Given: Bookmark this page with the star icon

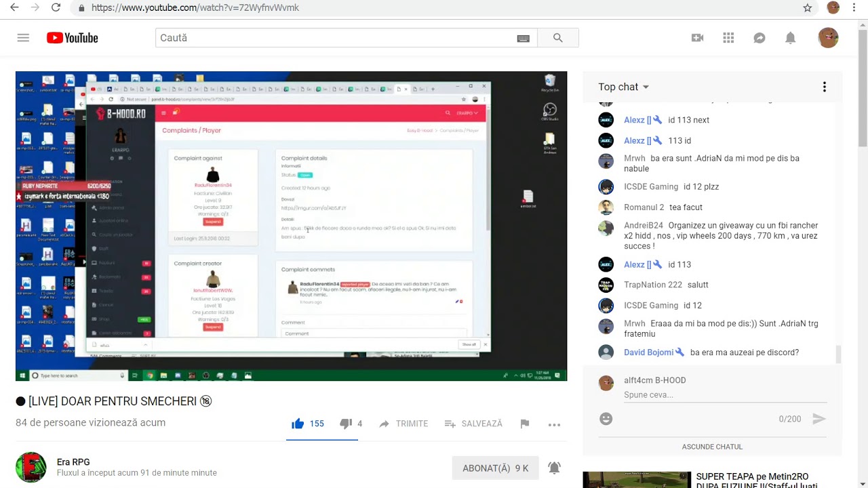Looking at the screenshot, I should coord(807,8).
